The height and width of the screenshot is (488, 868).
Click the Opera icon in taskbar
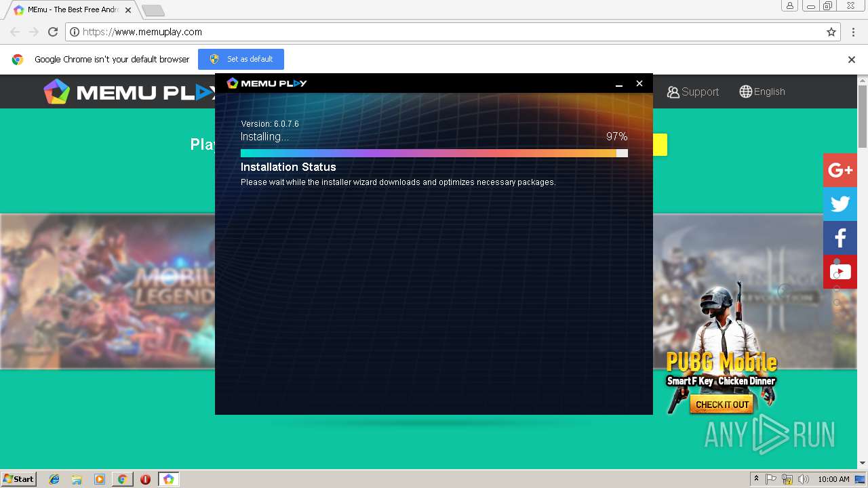tap(145, 479)
